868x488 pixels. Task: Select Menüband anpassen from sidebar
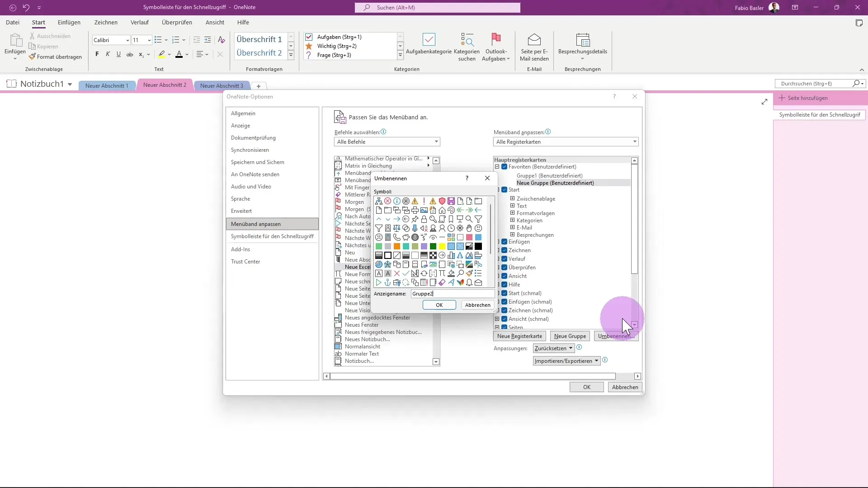coord(255,224)
